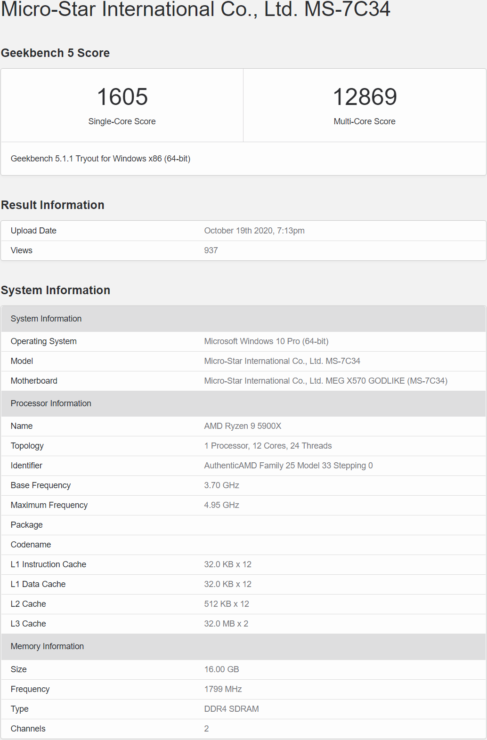Image resolution: width=487 pixels, height=740 pixels.
Task: Click the 'Base Frequency' label
Action: (41, 486)
